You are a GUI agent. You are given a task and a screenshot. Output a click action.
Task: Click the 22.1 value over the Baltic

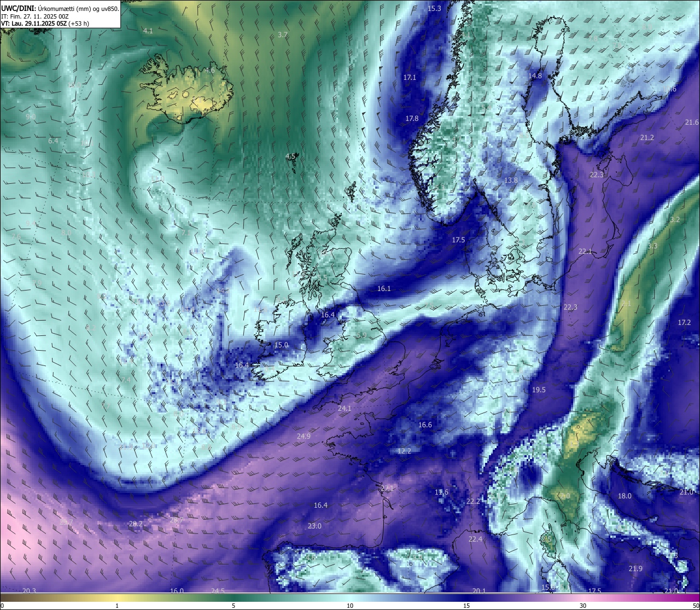tap(585, 252)
